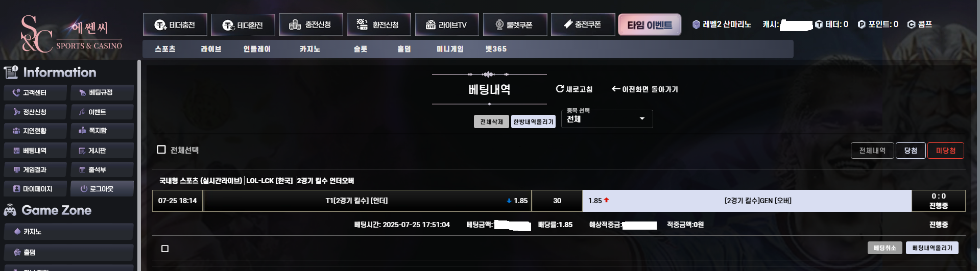Select the 당첨 filter tab
Viewport: 980px width, 271px height.
point(911,151)
